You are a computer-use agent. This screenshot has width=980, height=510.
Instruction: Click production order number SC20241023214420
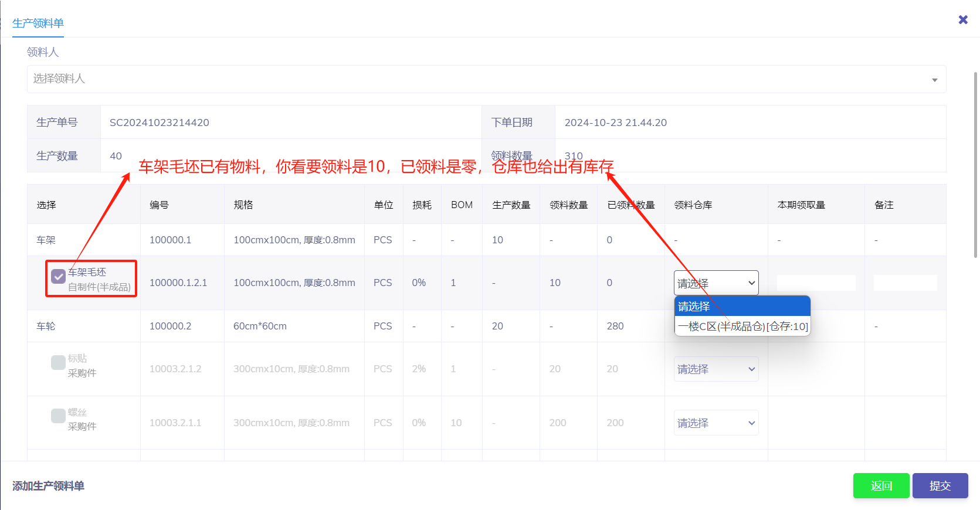[160, 123]
